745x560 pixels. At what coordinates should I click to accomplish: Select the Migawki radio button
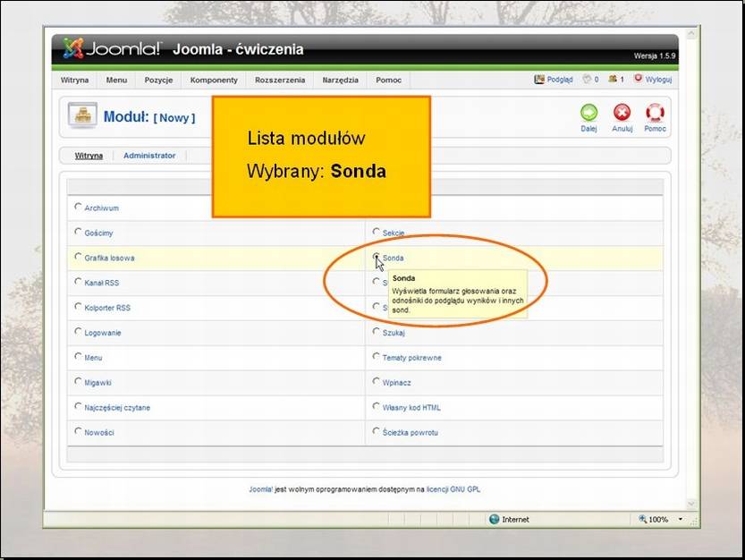point(78,381)
